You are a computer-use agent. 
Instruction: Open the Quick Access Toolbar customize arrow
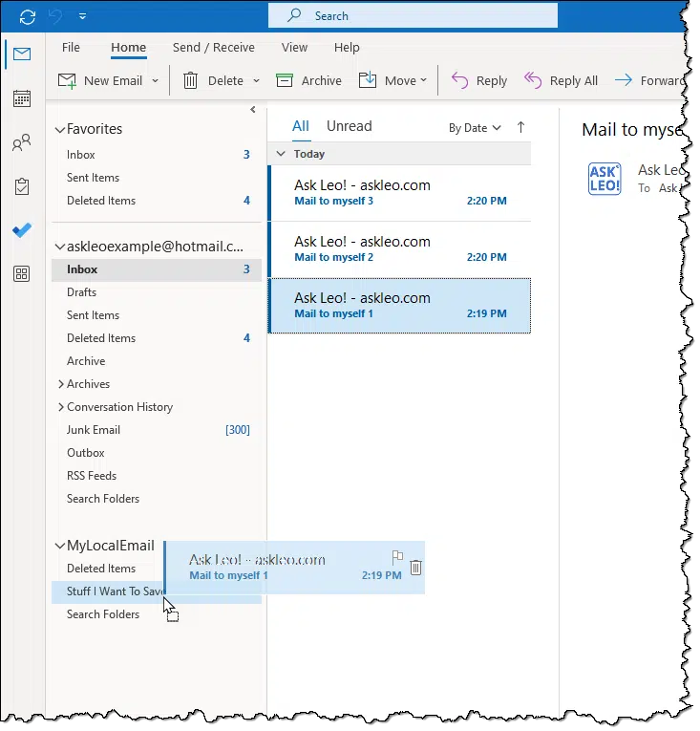(82, 16)
